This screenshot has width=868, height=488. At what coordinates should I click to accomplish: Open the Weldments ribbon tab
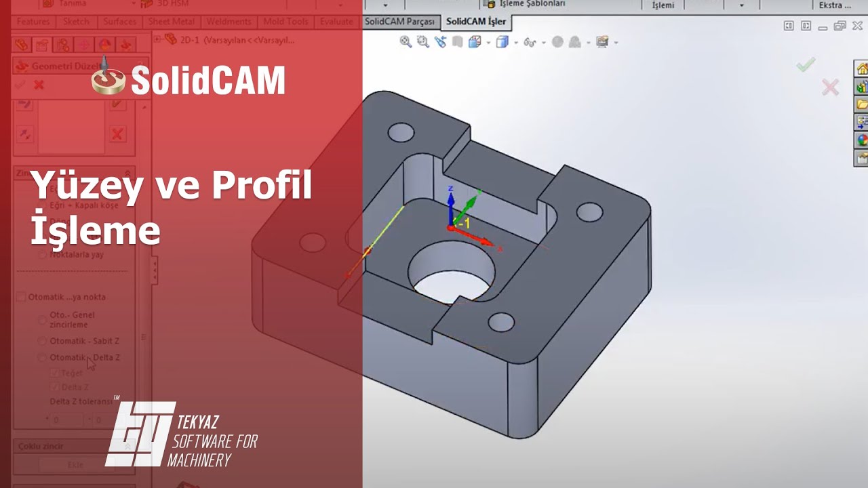point(229,22)
